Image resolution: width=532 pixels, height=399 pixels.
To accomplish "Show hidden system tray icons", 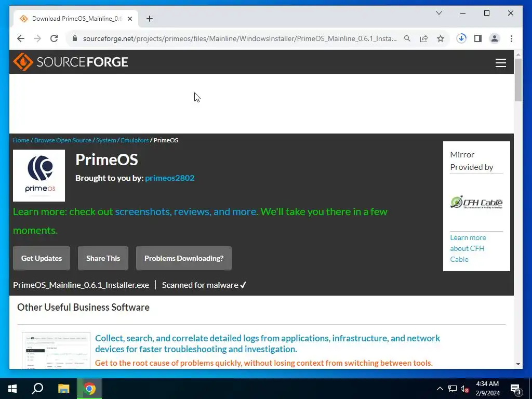I will point(440,389).
